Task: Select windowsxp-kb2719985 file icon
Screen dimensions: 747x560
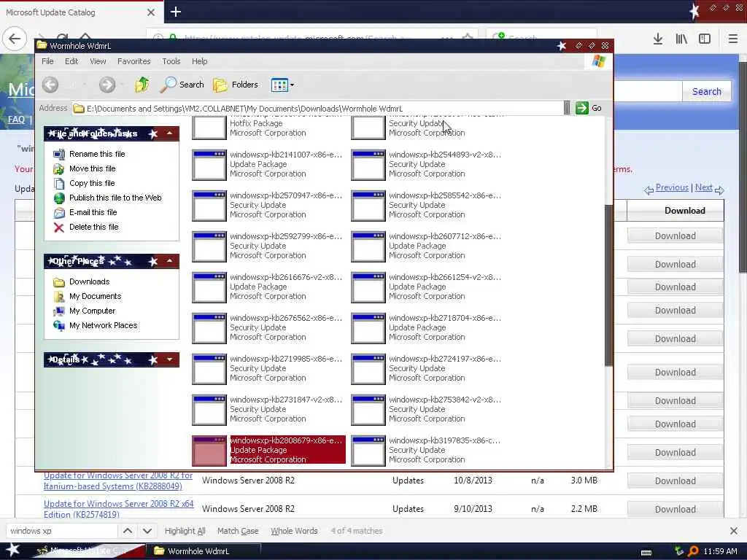Action: click(x=209, y=369)
